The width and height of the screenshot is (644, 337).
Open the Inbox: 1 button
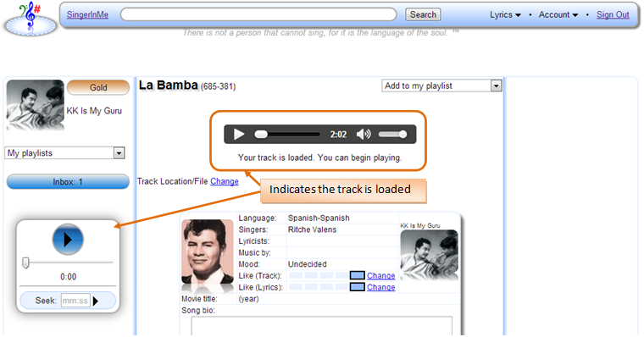pyautogui.click(x=68, y=182)
